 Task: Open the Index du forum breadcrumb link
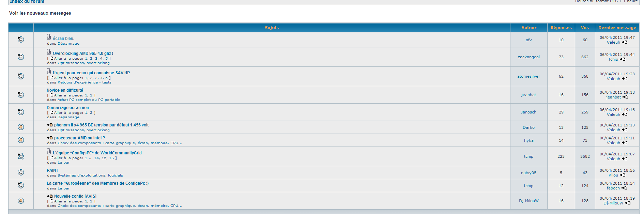[x=27, y=2]
